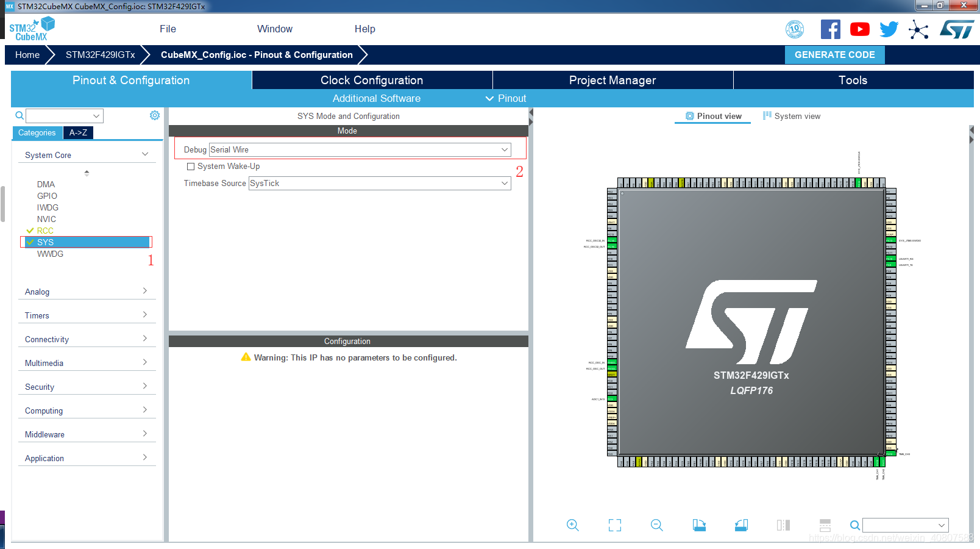Image resolution: width=980 pixels, height=549 pixels.
Task: Click the CubeMX_Config.ioc breadcrumb
Action: click(x=257, y=55)
